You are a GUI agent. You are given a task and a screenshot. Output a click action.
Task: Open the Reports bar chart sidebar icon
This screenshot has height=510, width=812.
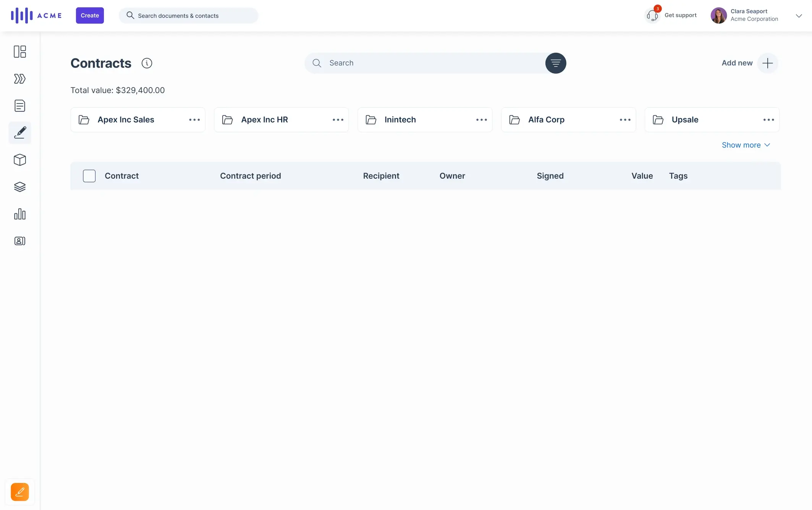click(x=20, y=214)
